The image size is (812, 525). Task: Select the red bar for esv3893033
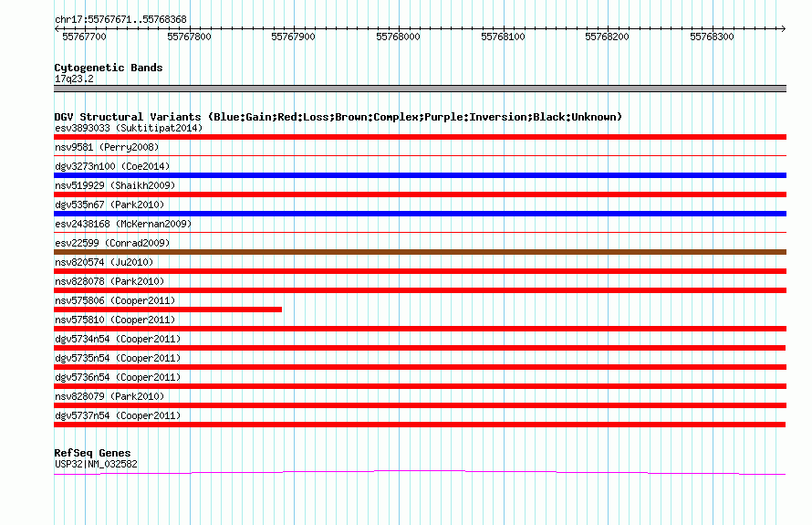pos(420,137)
